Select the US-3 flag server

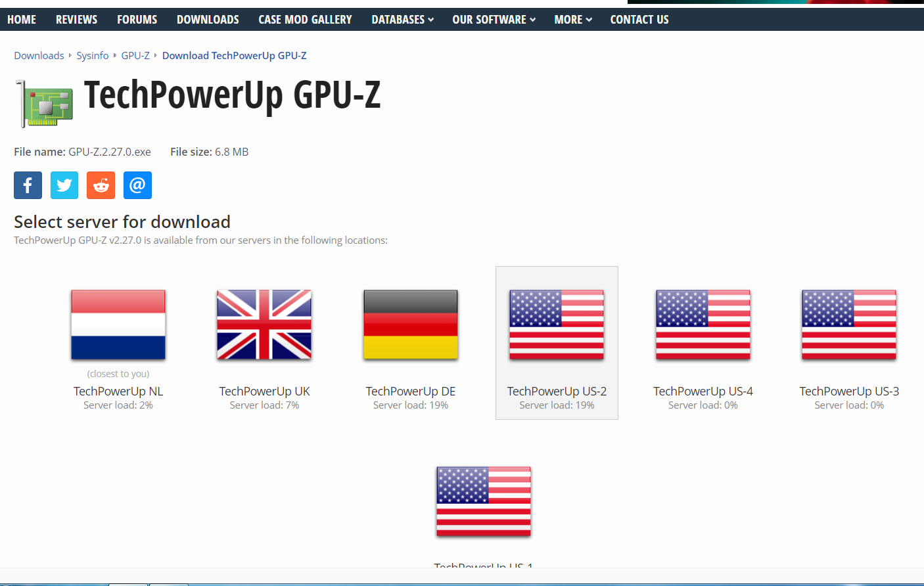point(849,325)
